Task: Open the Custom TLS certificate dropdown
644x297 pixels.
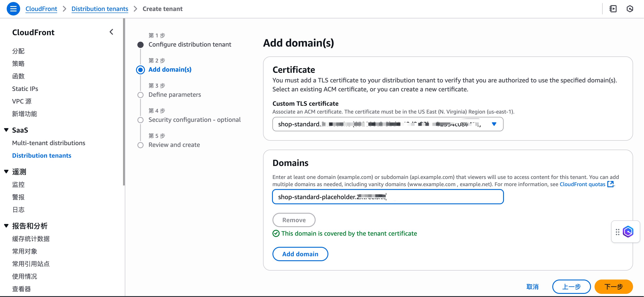Action: [388, 124]
